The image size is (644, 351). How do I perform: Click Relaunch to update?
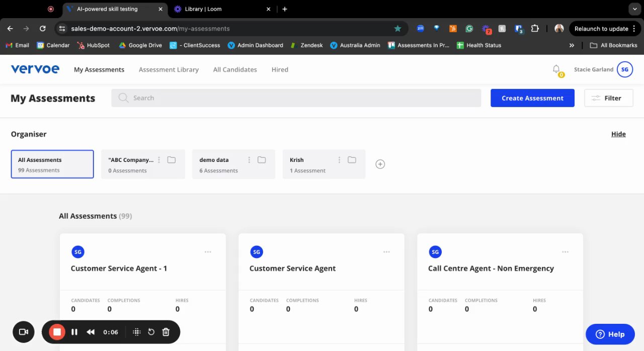604,29
